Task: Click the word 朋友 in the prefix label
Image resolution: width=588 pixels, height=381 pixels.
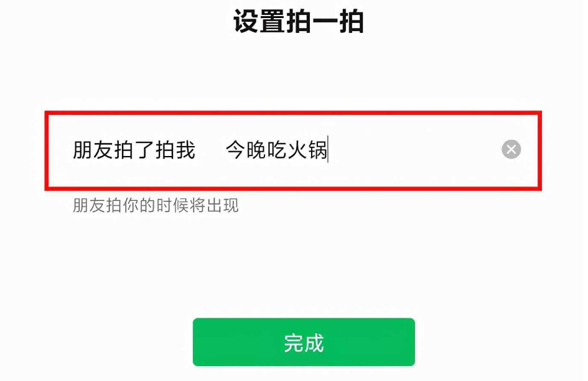Action: tap(93, 150)
